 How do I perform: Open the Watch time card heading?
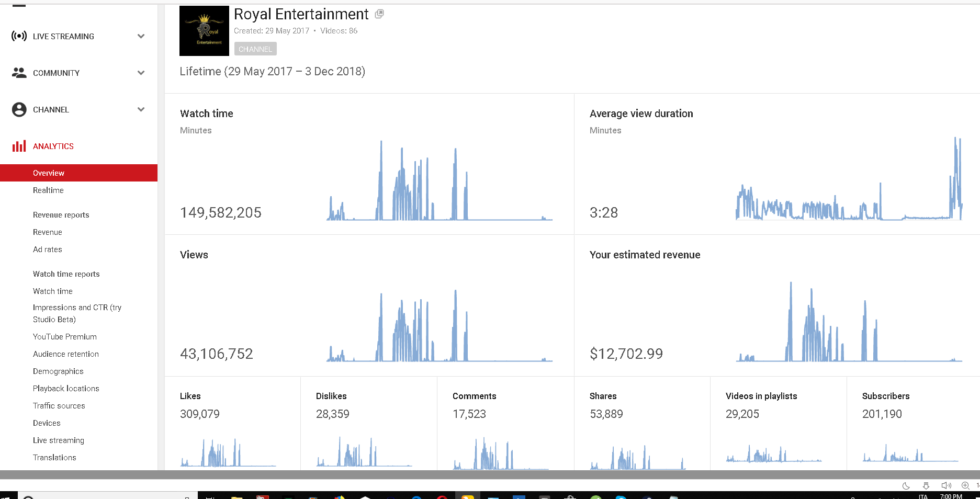[x=207, y=114]
